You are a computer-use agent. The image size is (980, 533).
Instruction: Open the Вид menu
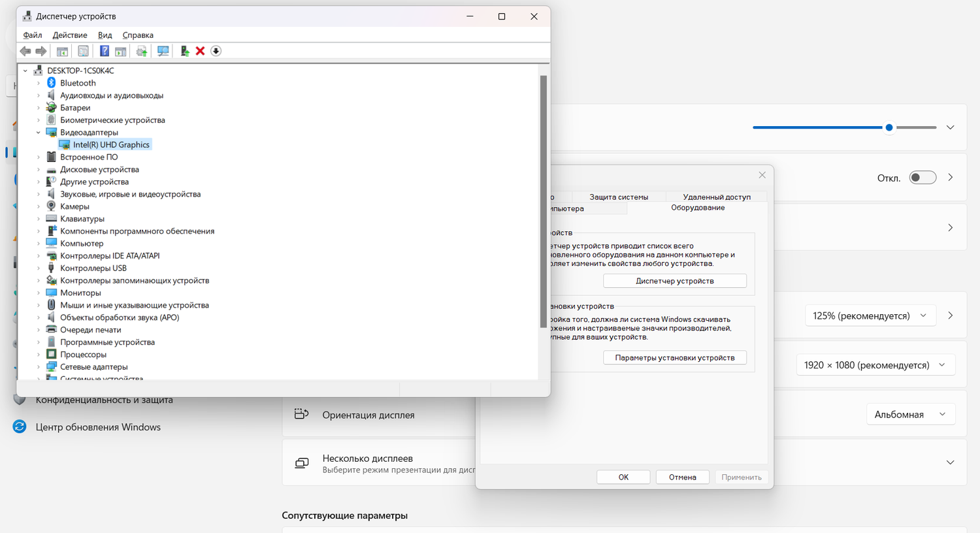[x=105, y=35]
